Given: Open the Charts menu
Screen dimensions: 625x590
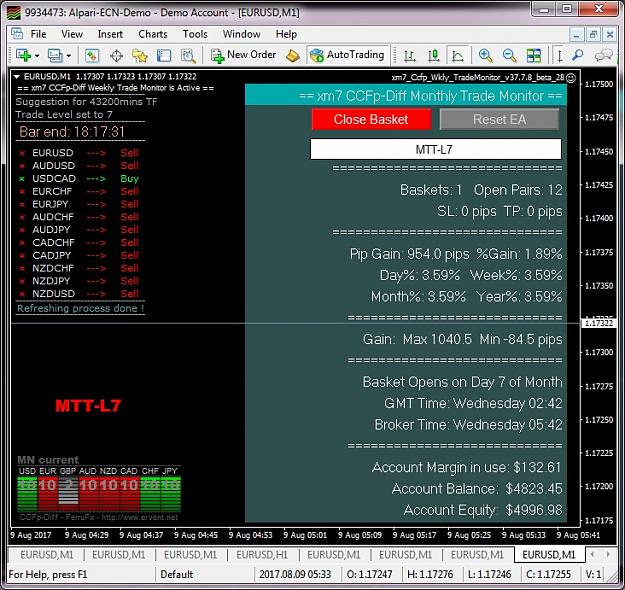Looking at the screenshot, I should [x=153, y=34].
